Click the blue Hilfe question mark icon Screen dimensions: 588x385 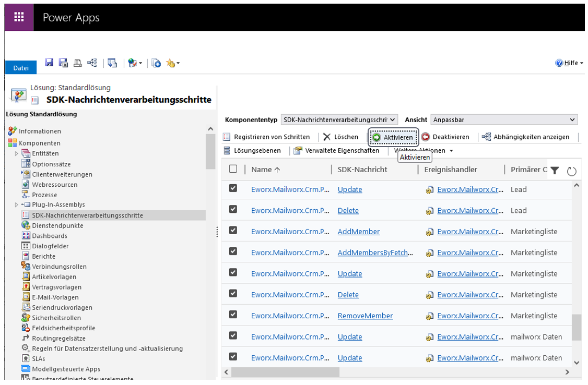(559, 63)
